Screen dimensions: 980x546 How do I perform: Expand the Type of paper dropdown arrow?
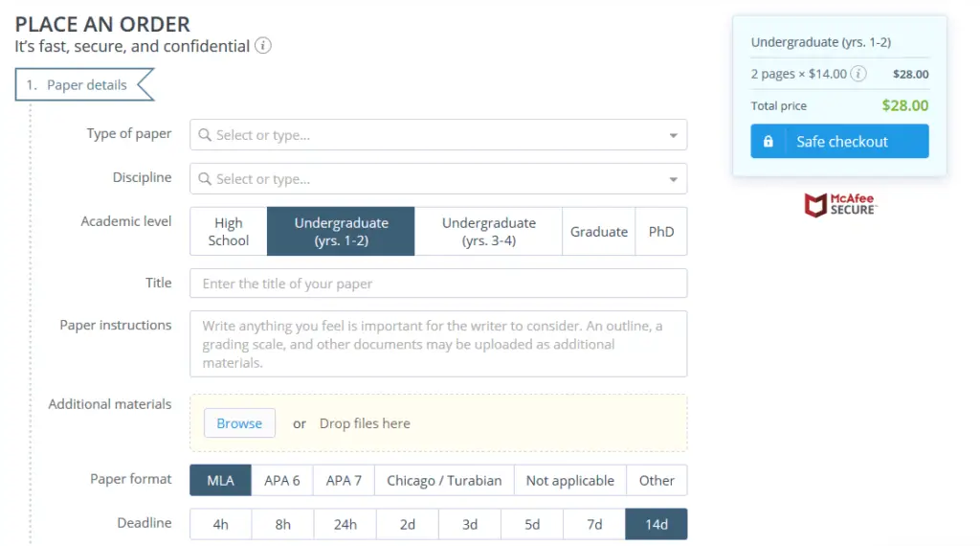pos(674,135)
